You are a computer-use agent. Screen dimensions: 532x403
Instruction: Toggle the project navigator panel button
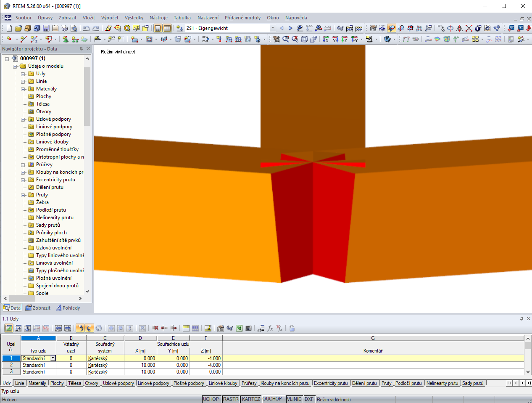[158, 28]
